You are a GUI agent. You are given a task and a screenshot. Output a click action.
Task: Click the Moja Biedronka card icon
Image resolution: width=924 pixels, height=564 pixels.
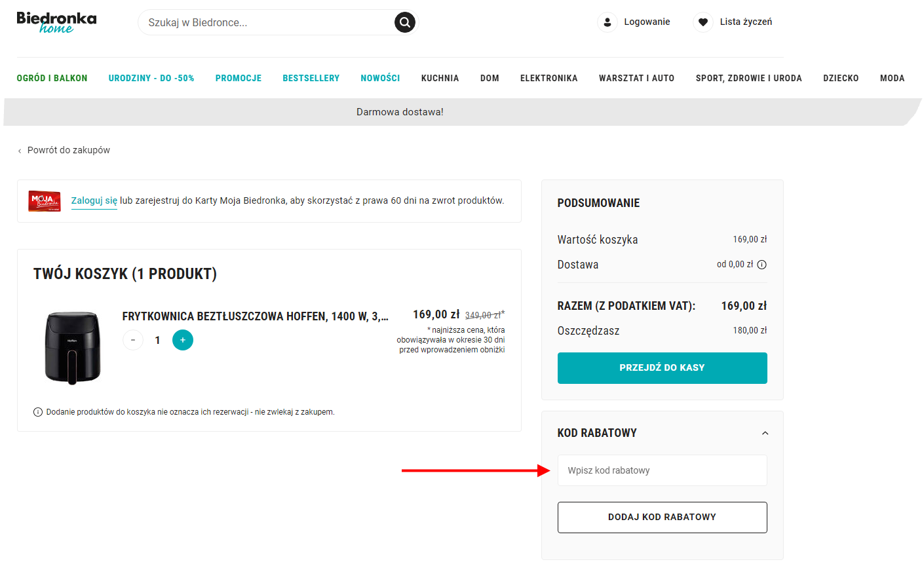click(45, 201)
